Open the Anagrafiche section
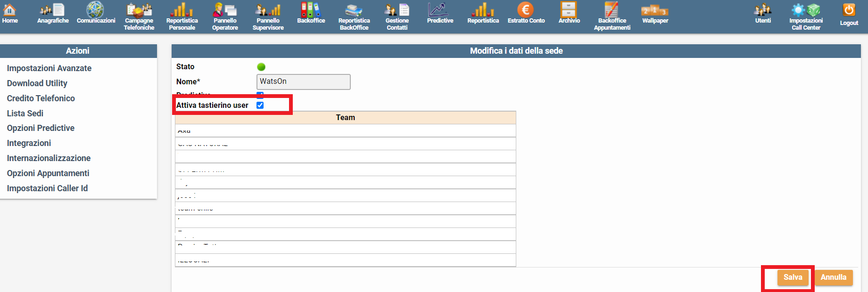This screenshot has width=868, height=292. pos(53,10)
